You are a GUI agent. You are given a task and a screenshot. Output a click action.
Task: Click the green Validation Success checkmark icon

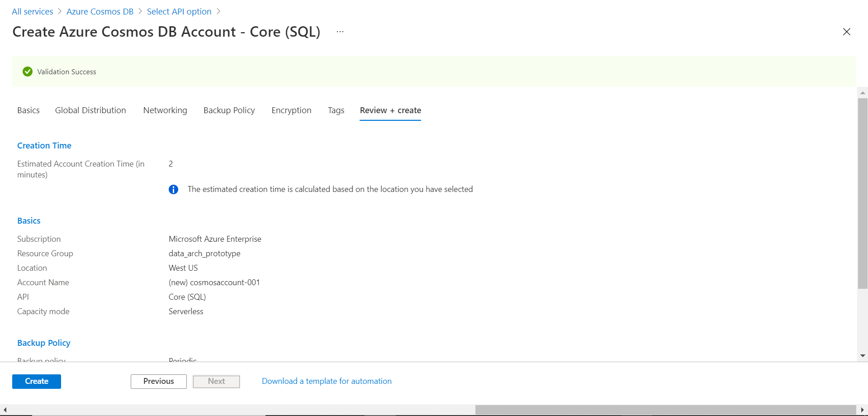pos(28,72)
